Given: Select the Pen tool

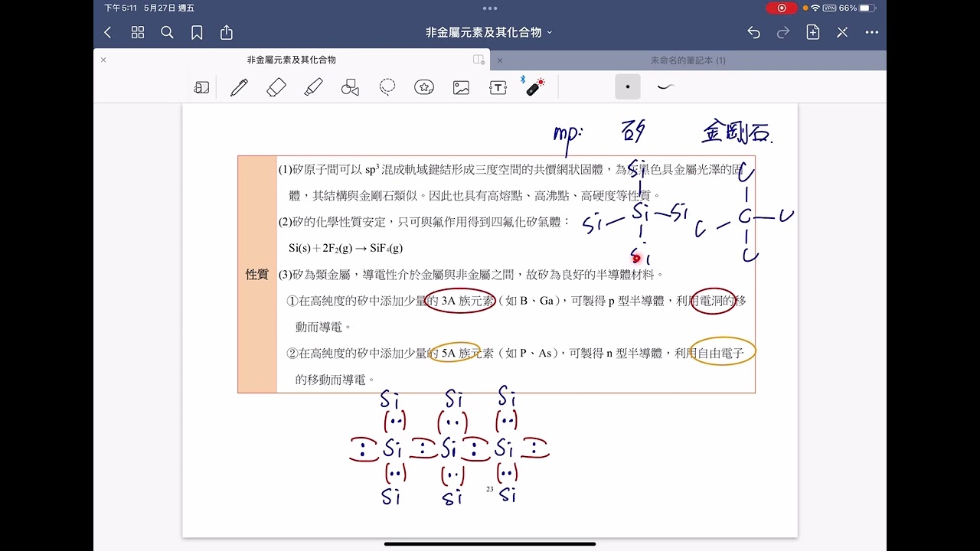Looking at the screenshot, I should [x=239, y=87].
